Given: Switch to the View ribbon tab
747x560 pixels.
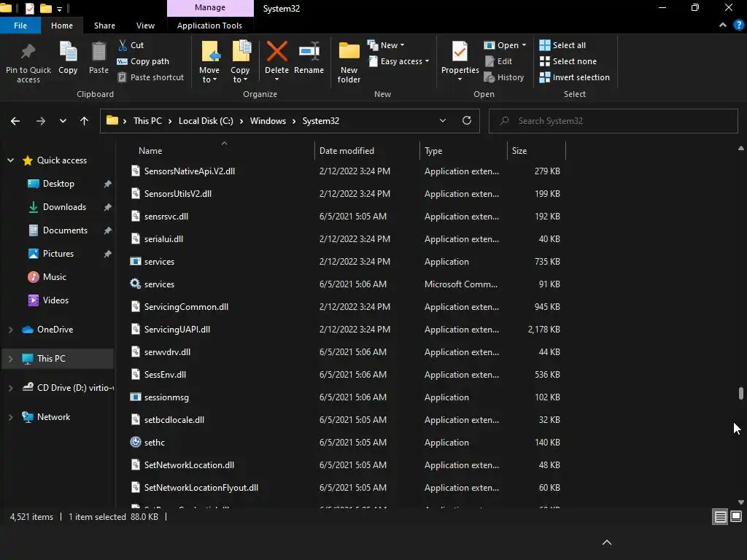Looking at the screenshot, I should [145, 26].
